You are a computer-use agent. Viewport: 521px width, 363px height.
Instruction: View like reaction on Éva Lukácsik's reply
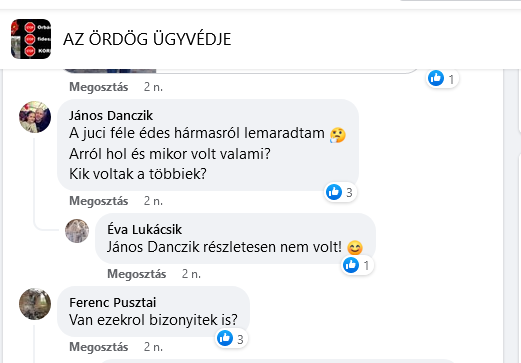tap(357, 265)
